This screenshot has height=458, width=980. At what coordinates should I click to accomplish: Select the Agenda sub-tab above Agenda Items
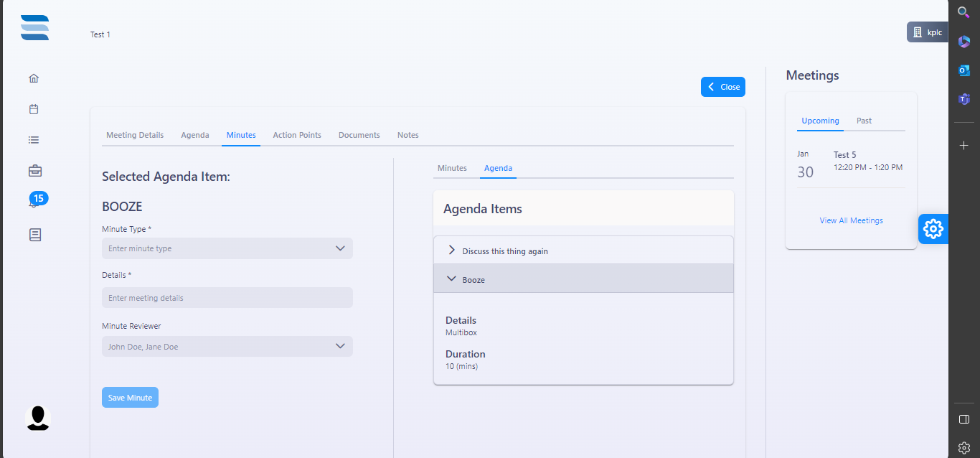pyautogui.click(x=498, y=168)
